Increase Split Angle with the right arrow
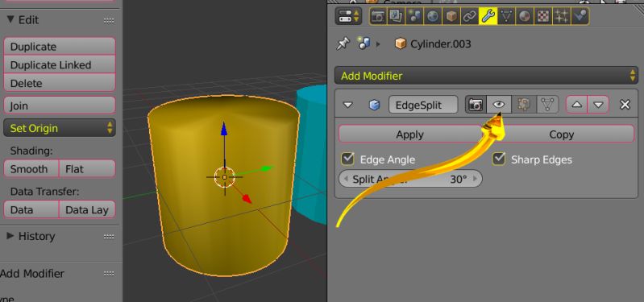 click(x=476, y=179)
